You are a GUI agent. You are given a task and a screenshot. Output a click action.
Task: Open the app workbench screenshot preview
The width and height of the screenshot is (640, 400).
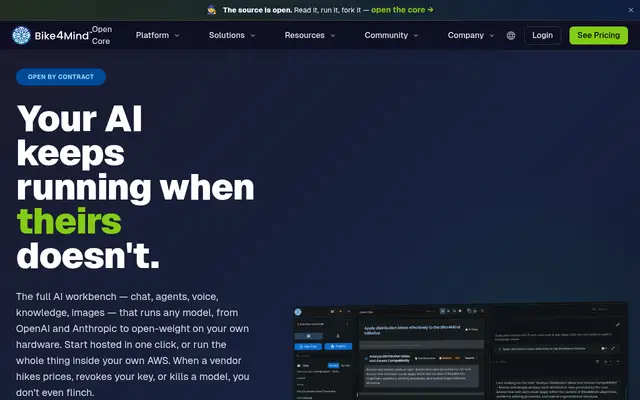460,352
